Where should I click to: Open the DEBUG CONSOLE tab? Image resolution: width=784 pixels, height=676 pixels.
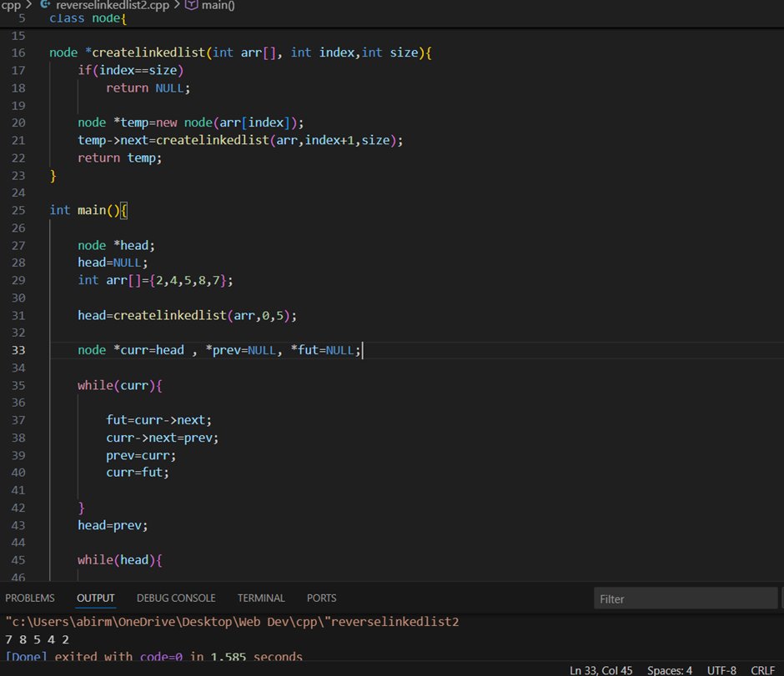click(x=176, y=598)
